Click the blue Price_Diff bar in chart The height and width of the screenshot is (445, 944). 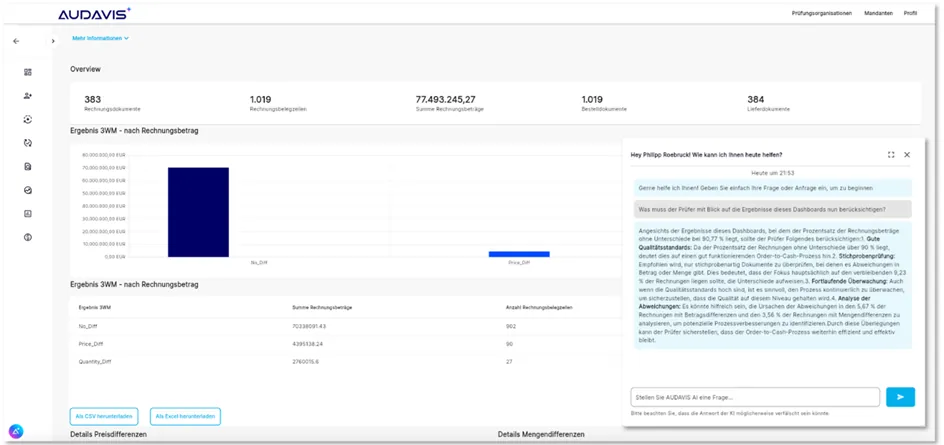tap(519, 254)
